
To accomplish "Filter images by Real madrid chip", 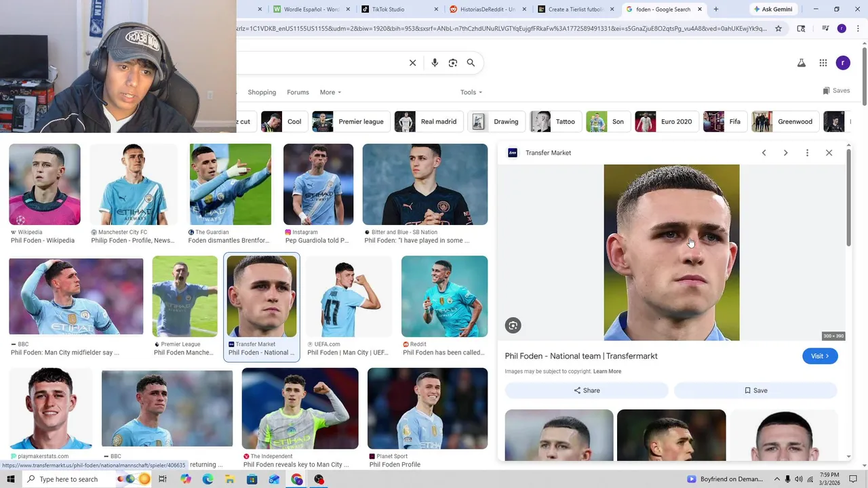I will pyautogui.click(x=429, y=122).
